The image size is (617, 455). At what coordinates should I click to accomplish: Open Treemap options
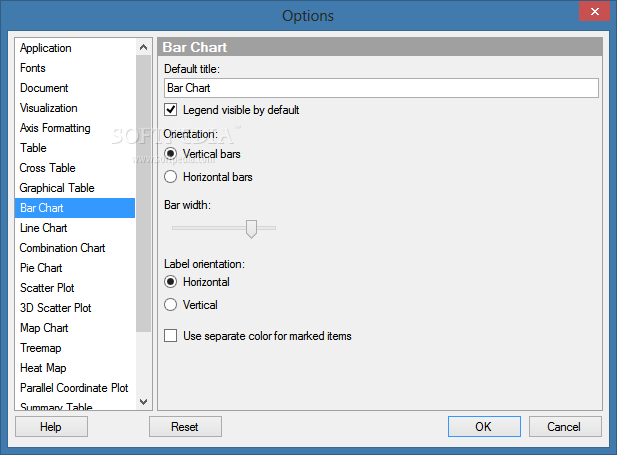tap(75, 348)
